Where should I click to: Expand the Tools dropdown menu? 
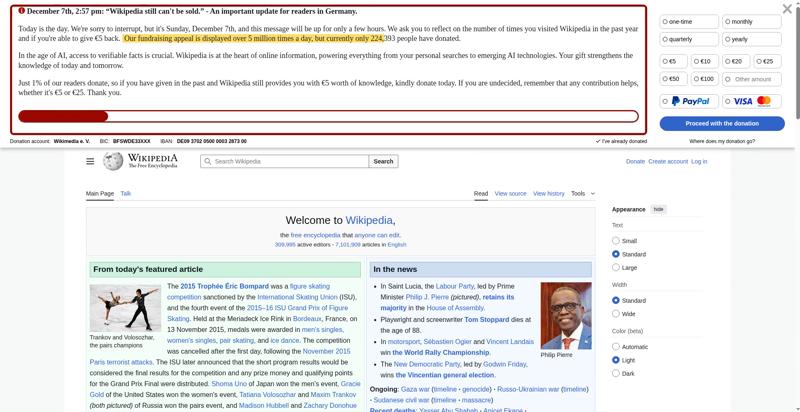coord(582,193)
